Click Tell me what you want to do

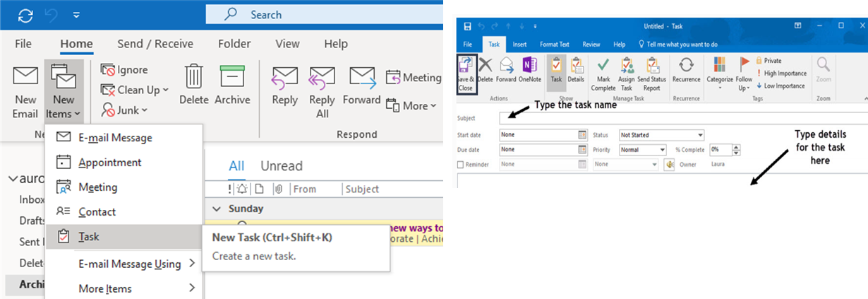677,45
